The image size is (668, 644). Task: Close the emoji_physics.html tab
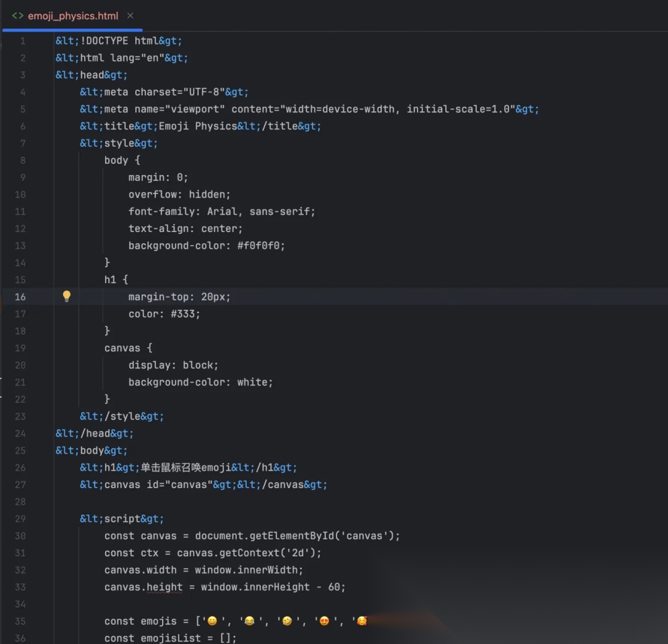[131, 15]
